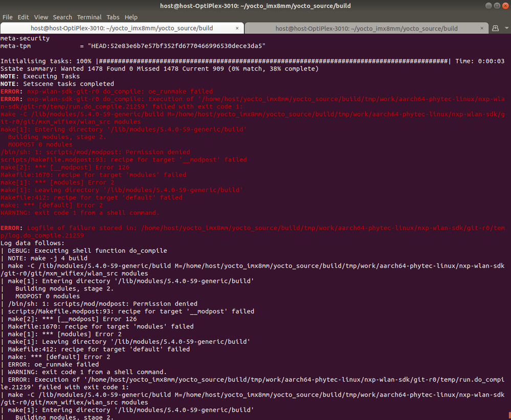Open a new terminal tab with the plus icon

[495, 28]
